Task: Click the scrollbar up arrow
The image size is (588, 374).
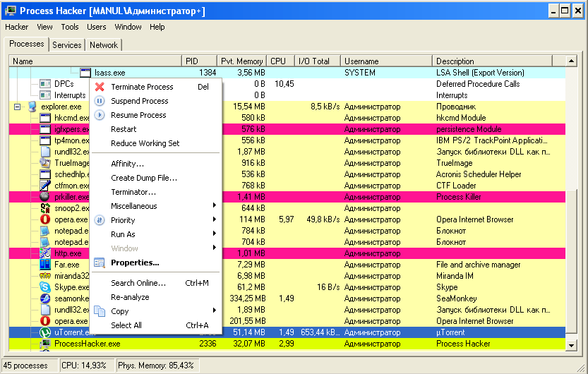Action: click(x=571, y=61)
